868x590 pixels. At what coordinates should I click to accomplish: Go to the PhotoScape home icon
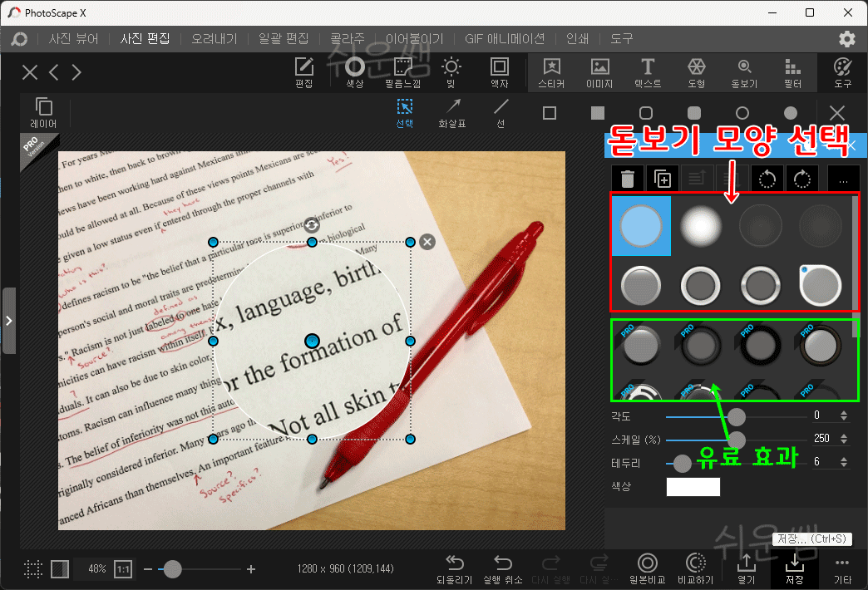coord(19,39)
